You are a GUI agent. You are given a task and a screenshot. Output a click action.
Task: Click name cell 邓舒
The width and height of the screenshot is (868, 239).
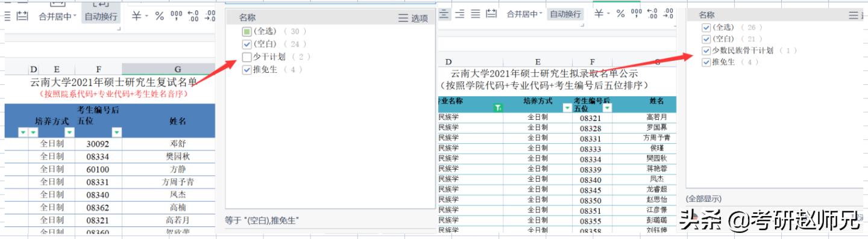(178, 144)
